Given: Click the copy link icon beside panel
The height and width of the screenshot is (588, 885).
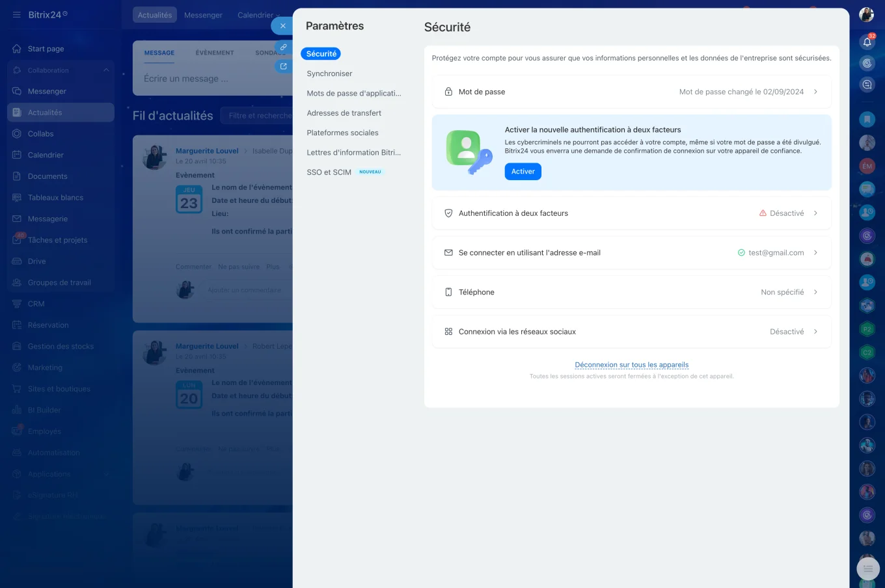Looking at the screenshot, I should [x=284, y=47].
